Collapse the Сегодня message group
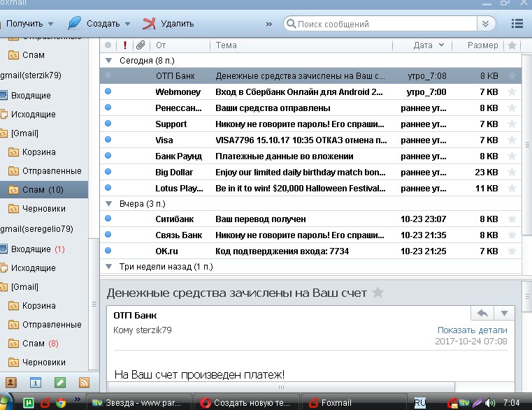Screen dimensions: 532x410 108,61
